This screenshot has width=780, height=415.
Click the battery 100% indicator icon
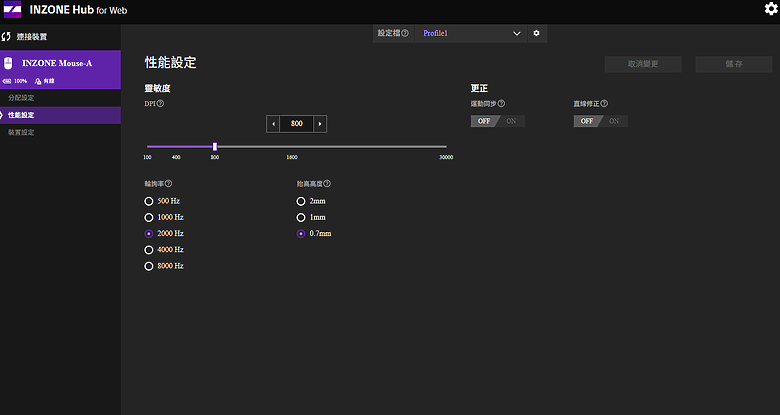(x=7, y=81)
